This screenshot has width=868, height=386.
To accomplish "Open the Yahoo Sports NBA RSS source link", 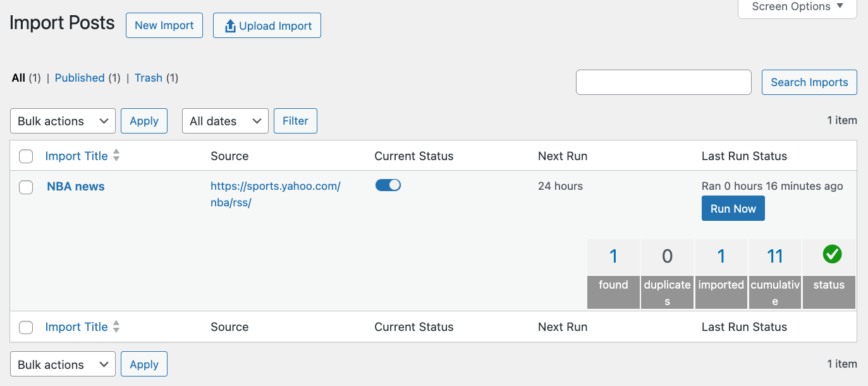I will pyautogui.click(x=275, y=186).
